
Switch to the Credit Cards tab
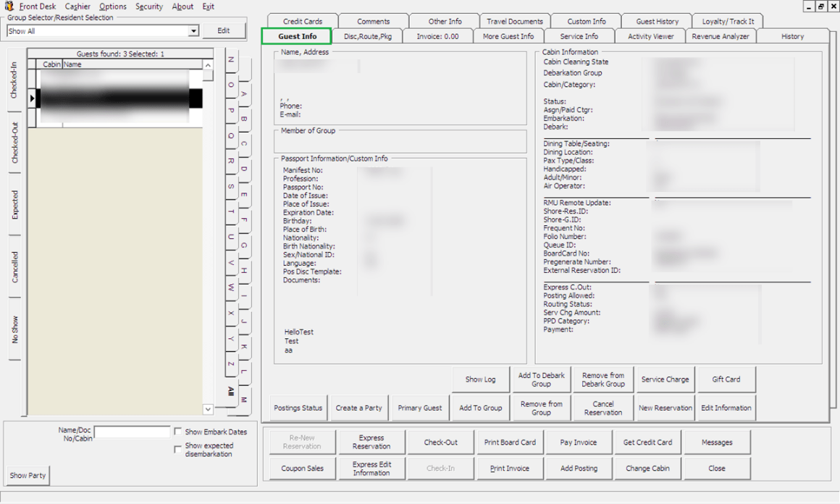(304, 21)
